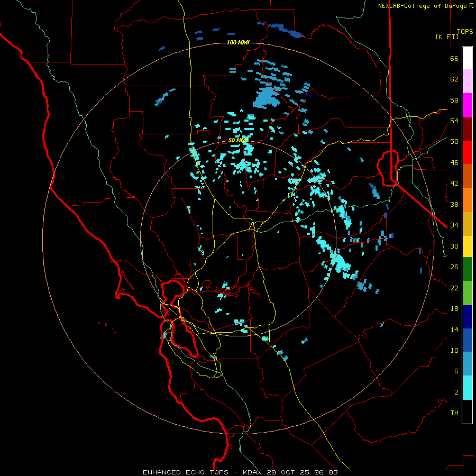Click the yellow 34 kft legend swatch
The height and width of the screenshot is (476, 476).
[x=467, y=246]
